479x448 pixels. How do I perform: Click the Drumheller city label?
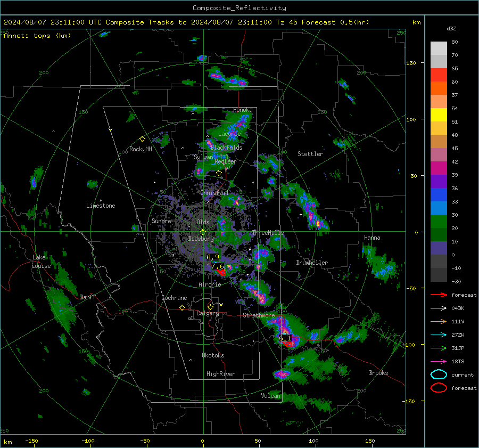(x=312, y=263)
